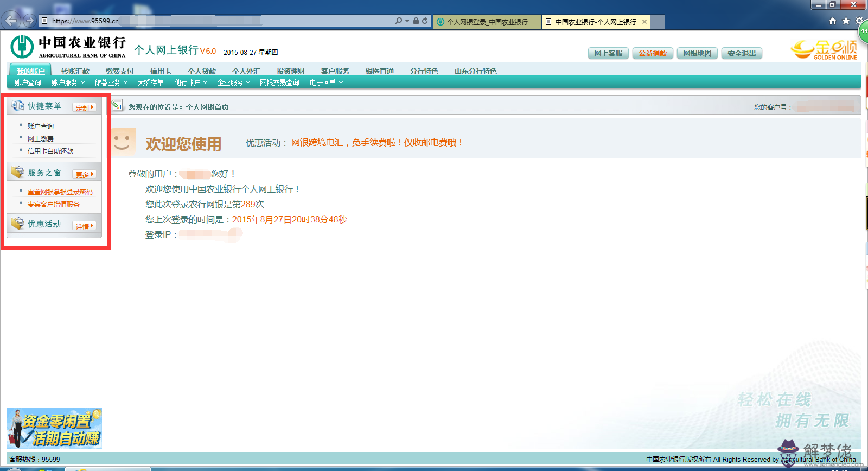This screenshot has width=868, height=471.
Task: Open 重置网银掌银登录密码 link
Action: [x=60, y=192]
